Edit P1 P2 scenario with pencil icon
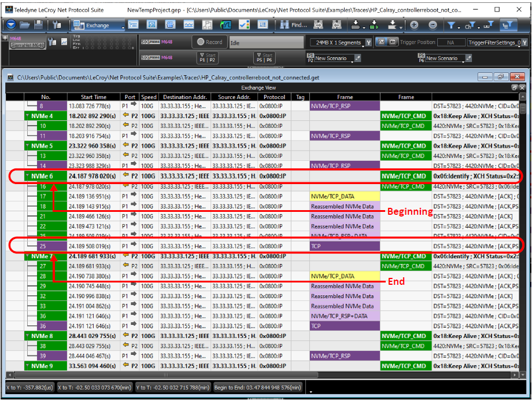 pyautogui.click(x=357, y=58)
